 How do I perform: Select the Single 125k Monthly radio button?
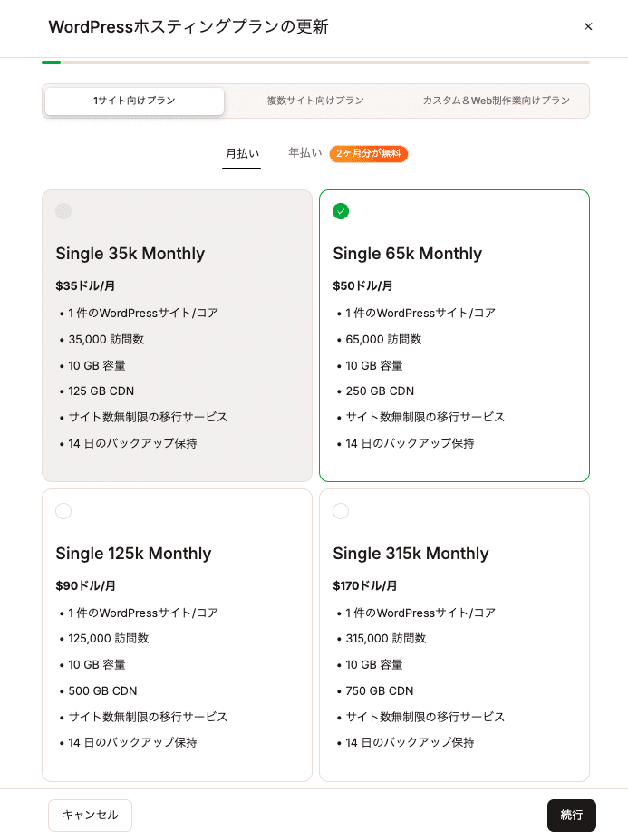(x=63, y=511)
